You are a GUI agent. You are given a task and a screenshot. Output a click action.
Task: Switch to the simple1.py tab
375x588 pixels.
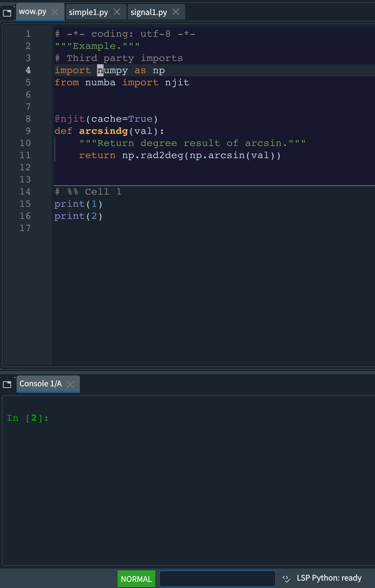point(88,12)
